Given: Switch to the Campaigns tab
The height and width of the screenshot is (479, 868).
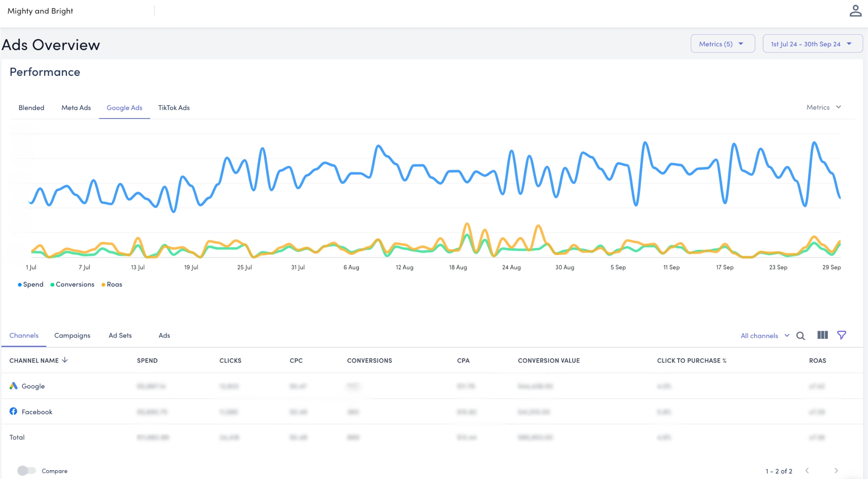Looking at the screenshot, I should (72, 335).
